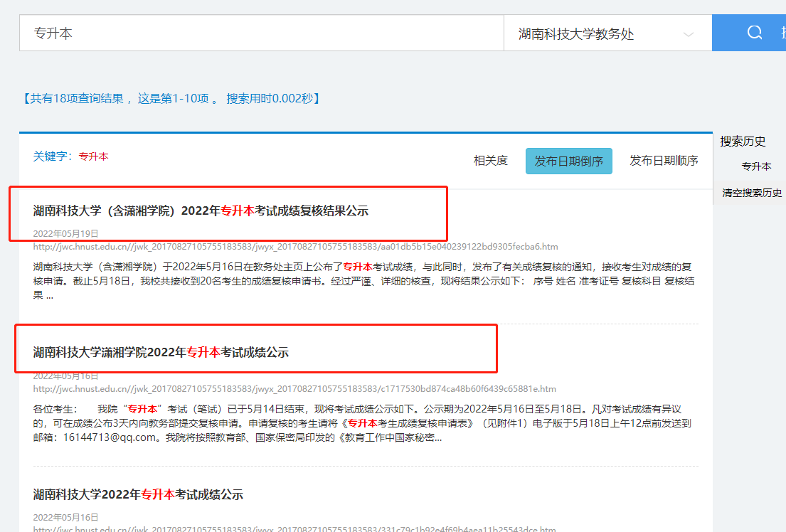Click the 共有18项查询结果 summary line

[x=171, y=98]
